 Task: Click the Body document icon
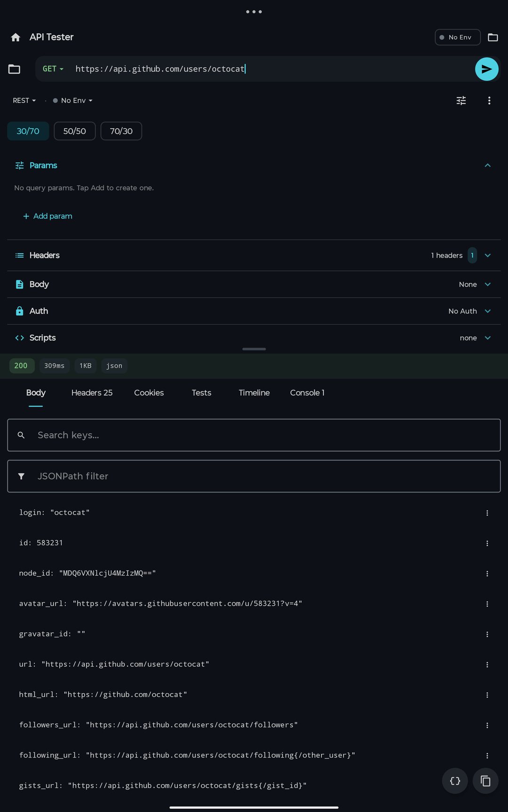coord(20,284)
